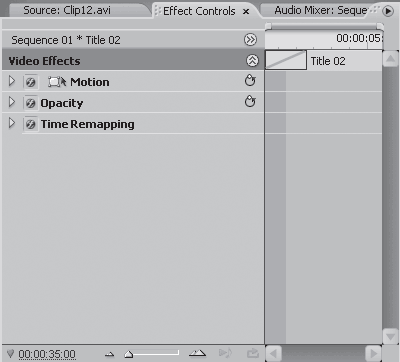Zoom in with the large mountain icon
Image resolution: width=400 pixels, height=362 pixels.
[197, 353]
